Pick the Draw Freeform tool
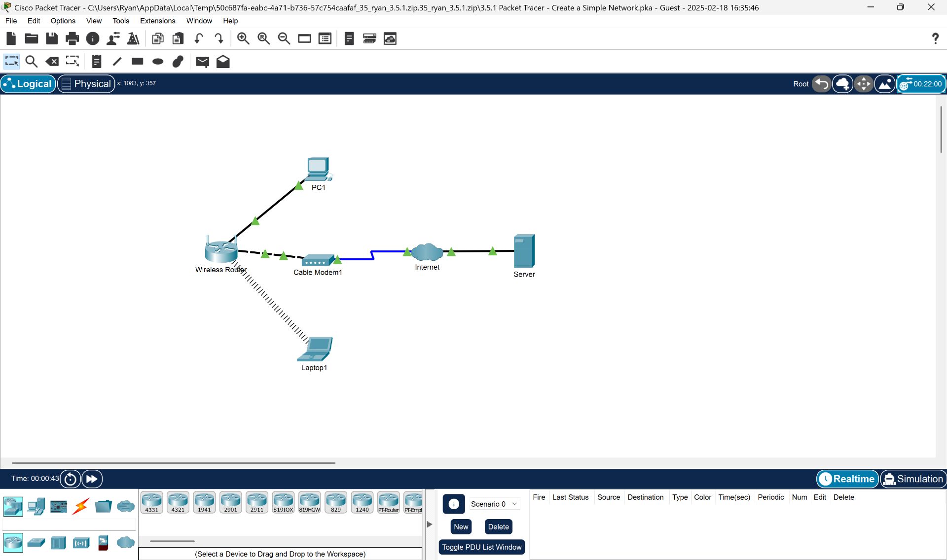947x560 pixels. [x=178, y=62]
